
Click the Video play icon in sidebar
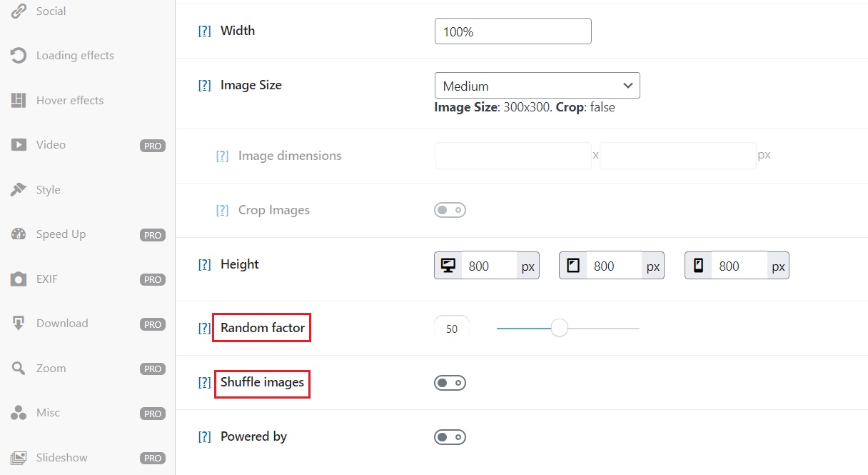click(18, 145)
